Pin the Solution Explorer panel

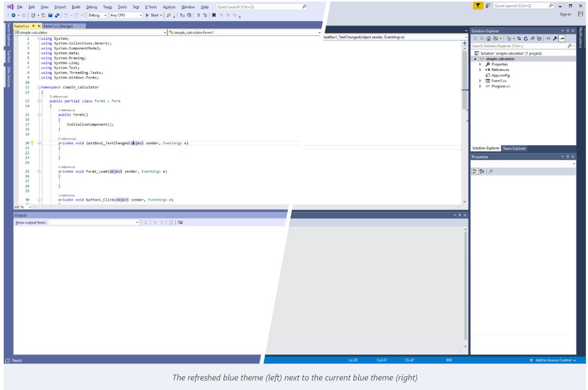point(567,31)
